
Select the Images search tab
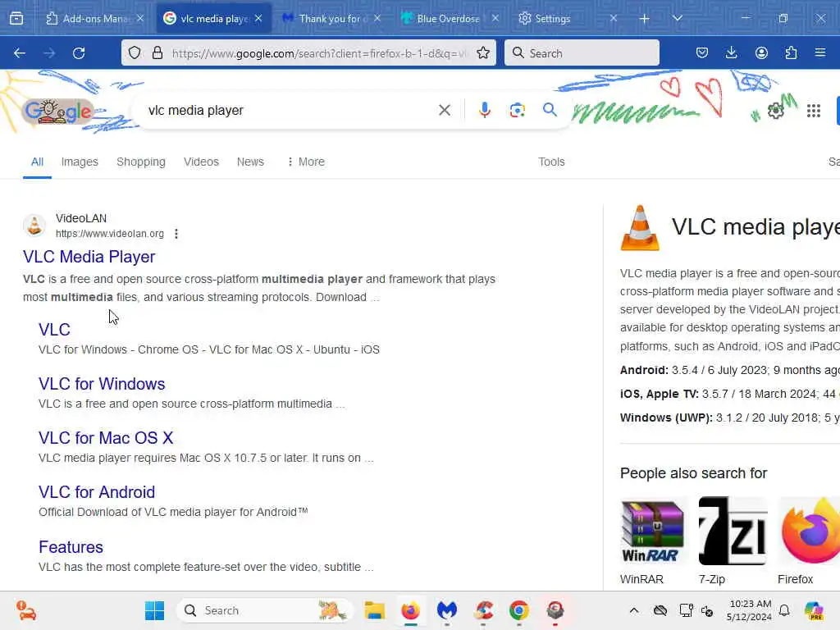(80, 162)
